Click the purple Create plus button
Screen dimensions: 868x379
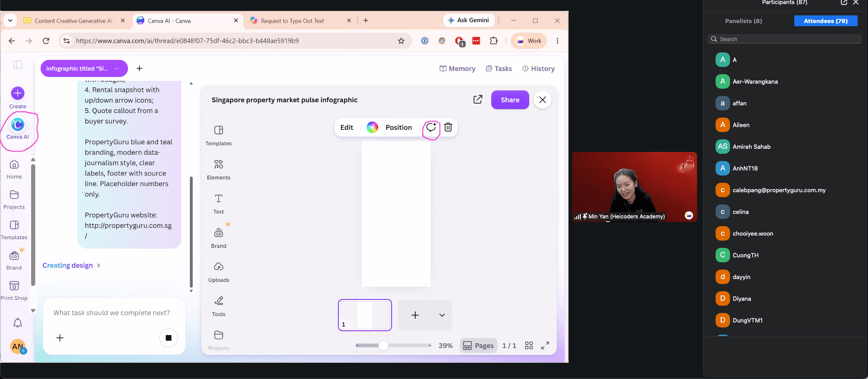pyautogui.click(x=18, y=93)
